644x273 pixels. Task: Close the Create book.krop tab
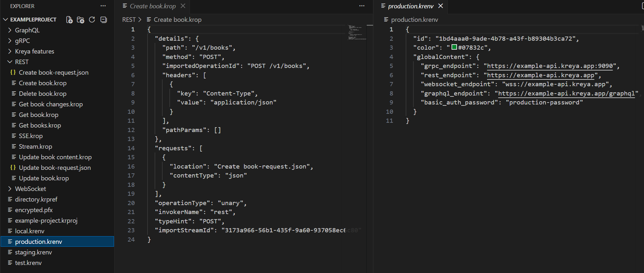click(183, 6)
